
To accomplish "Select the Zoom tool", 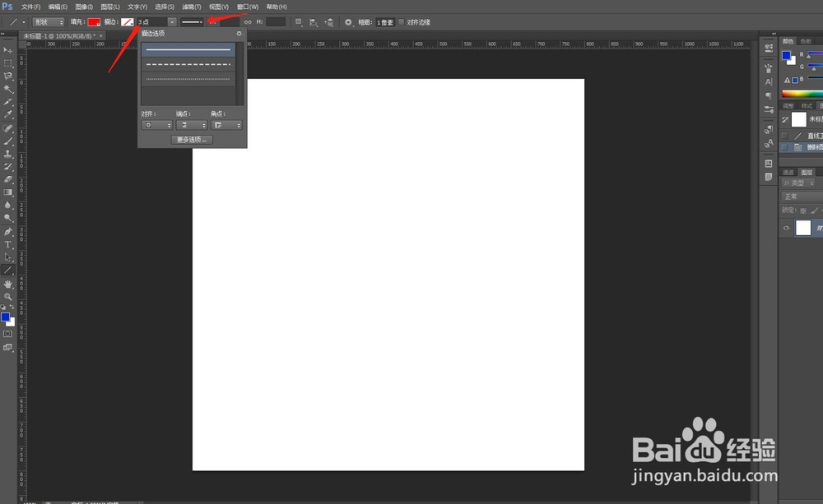I will click(x=8, y=297).
